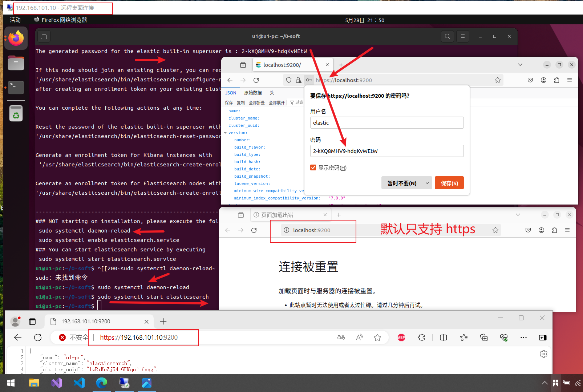The image size is (583, 392).
Task: List all tabs in the upper Firefox window
Action: click(520, 65)
